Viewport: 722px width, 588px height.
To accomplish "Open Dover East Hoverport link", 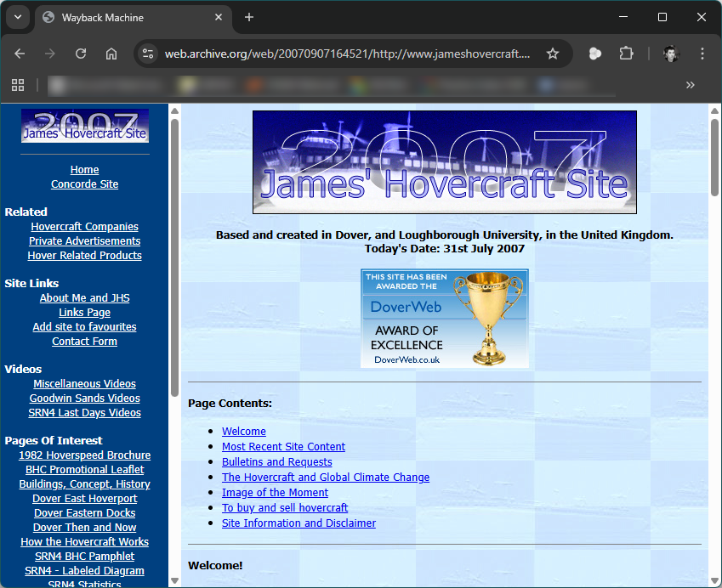I will 85,498.
